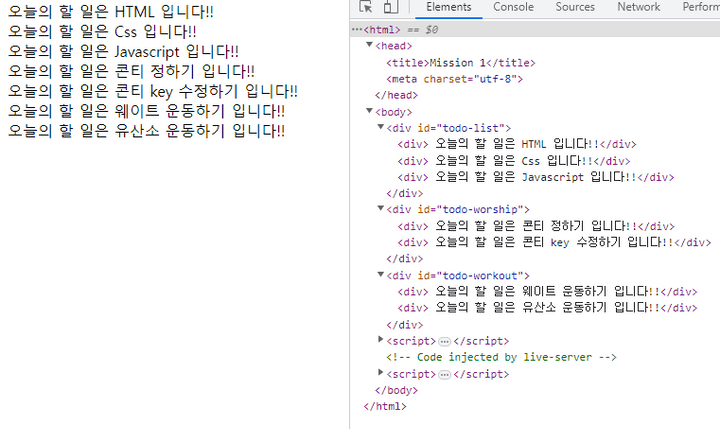Open the Network tab
Image resolution: width=720 pixels, height=429 pixels.
(x=638, y=7)
